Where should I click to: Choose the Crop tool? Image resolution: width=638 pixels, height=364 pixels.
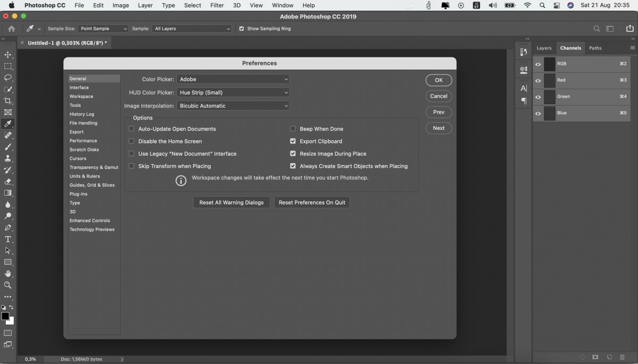[x=8, y=101]
